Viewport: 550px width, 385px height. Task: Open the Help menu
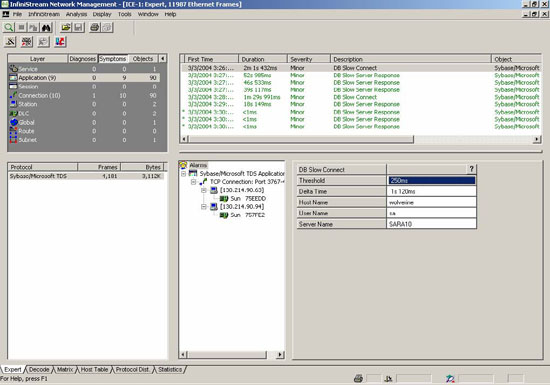tap(170, 14)
